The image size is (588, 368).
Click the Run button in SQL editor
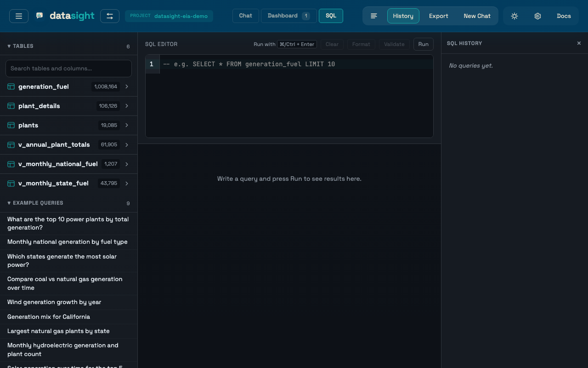[423, 44]
